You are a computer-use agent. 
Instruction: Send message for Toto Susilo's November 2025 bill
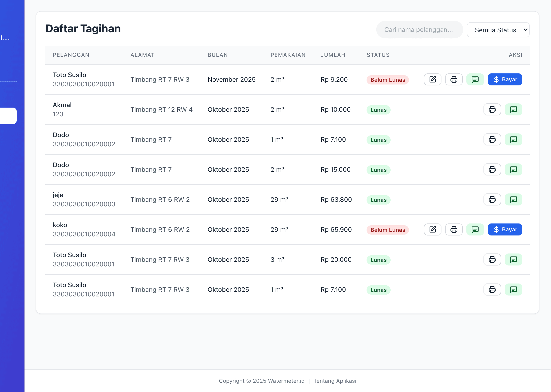pos(475,79)
